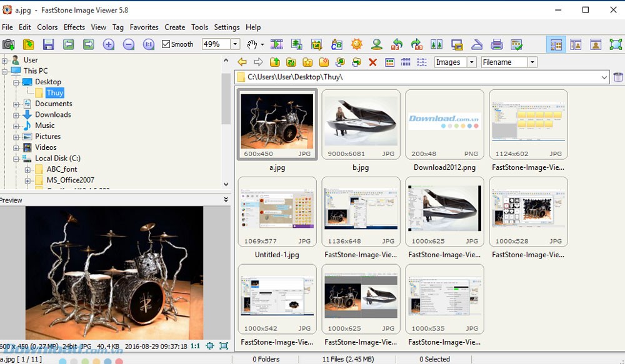Click the Zoom In magnifier icon
The image size is (625, 364).
(108, 44)
